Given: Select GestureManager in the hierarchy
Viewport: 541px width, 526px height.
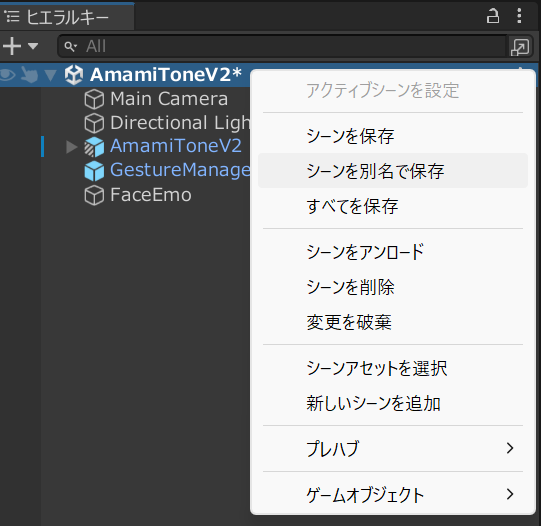Looking at the screenshot, I should click(180, 170).
